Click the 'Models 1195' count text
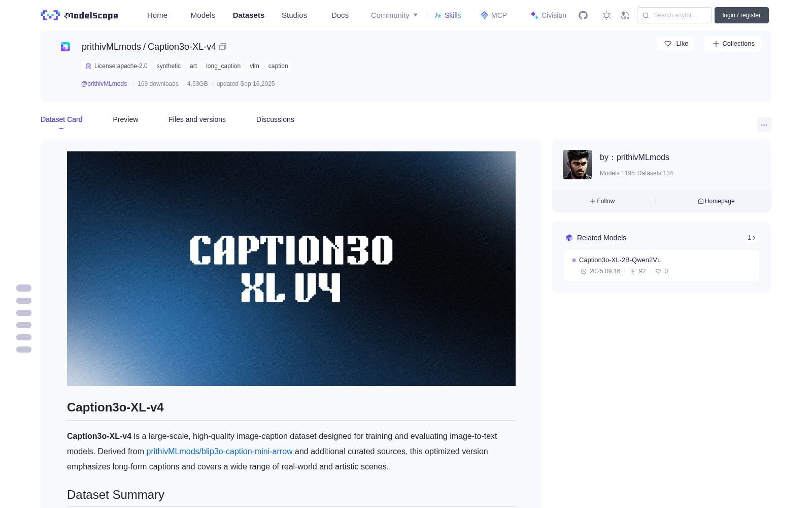Screen dimensions: 812x508 point(617,173)
